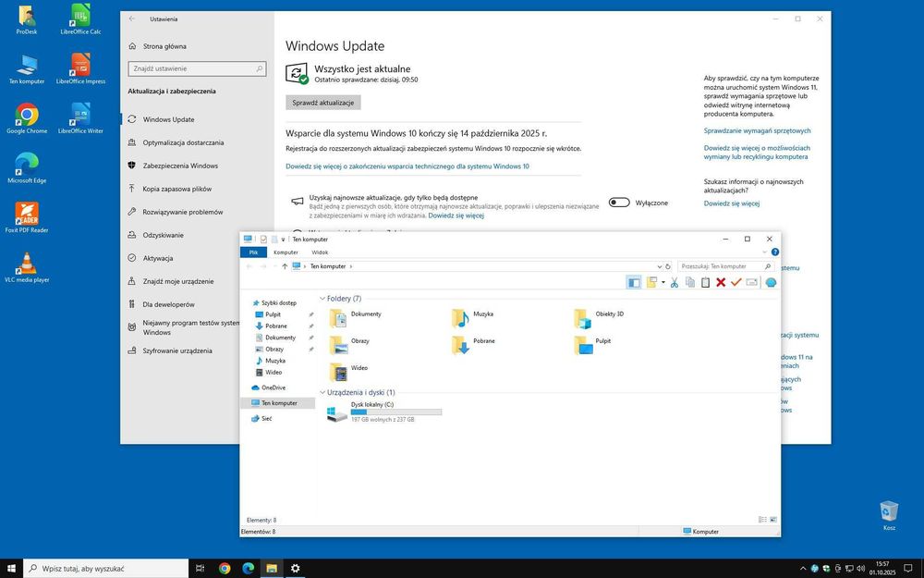Toggle the checkmark Properties icon in Explorer title bar
Screen dimensions: 924x578
(x=263, y=239)
